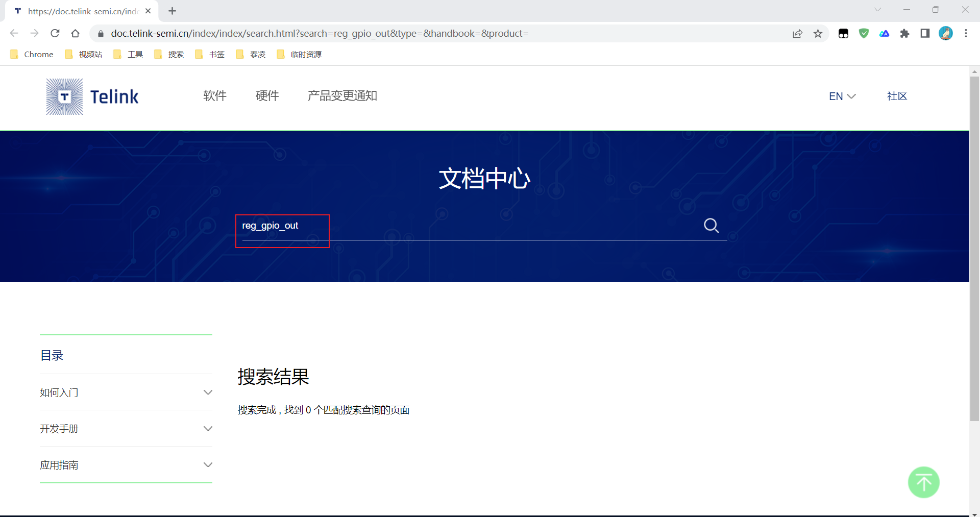Share this page icon in address bar
980x517 pixels.
[x=797, y=34]
